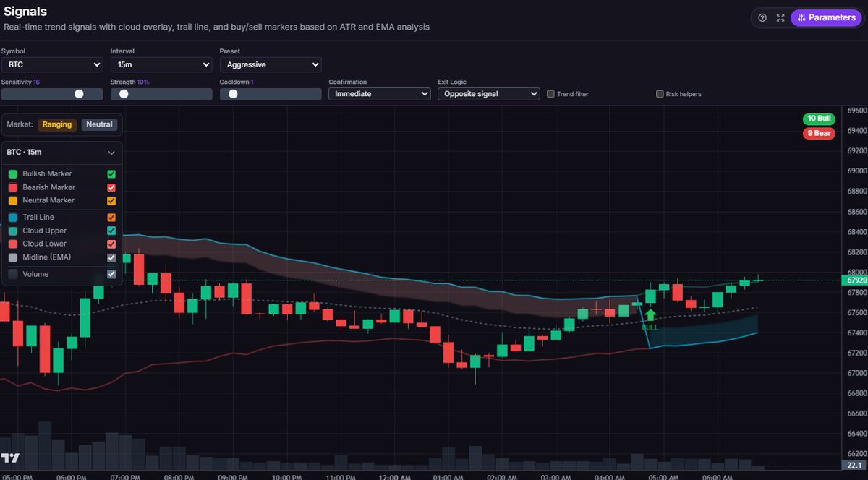The width and height of the screenshot is (868, 480).
Task: Open the help icon near Parameters
Action: [762, 17]
